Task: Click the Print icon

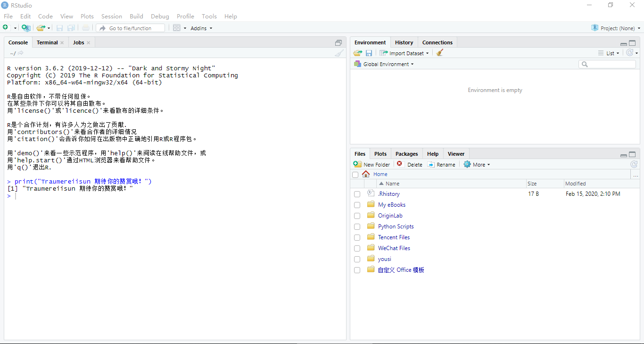Action: pos(85,27)
